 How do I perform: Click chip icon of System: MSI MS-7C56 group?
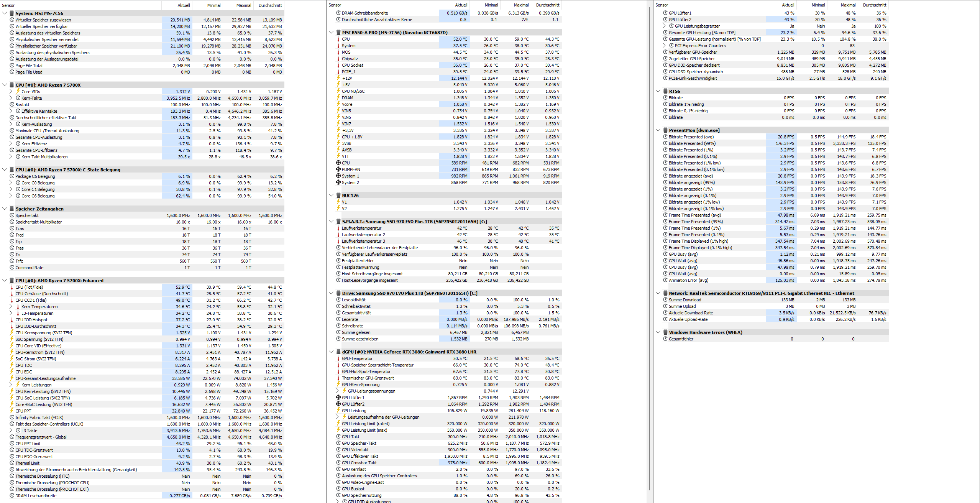coord(12,13)
